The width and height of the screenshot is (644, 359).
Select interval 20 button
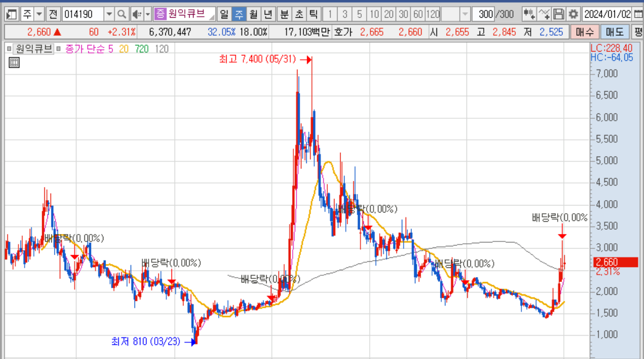click(x=388, y=14)
